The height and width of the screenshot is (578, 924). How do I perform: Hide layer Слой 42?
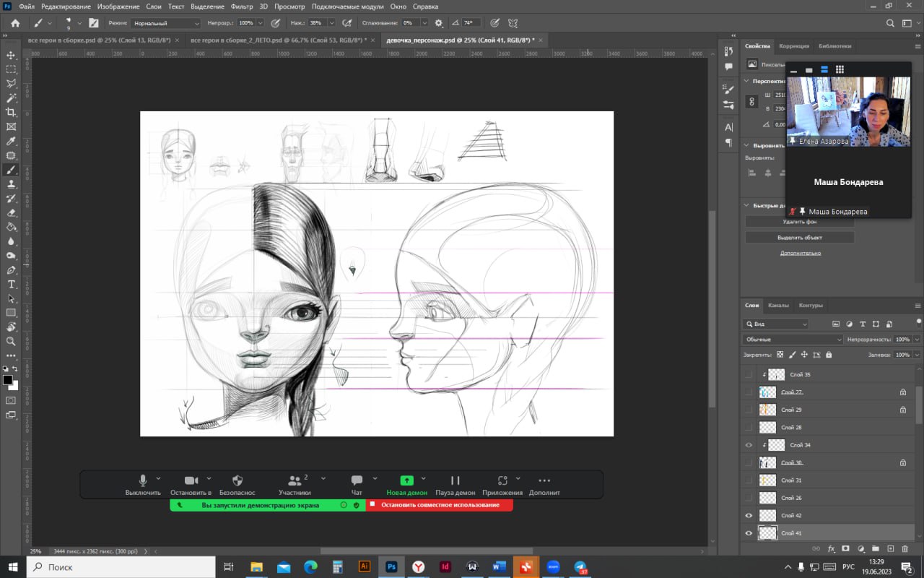pos(749,516)
